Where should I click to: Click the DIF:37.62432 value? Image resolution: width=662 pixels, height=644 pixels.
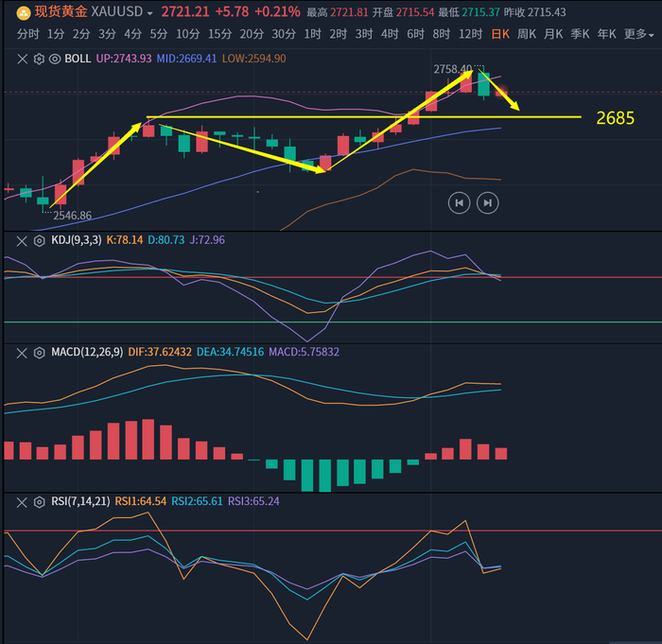tap(160, 352)
